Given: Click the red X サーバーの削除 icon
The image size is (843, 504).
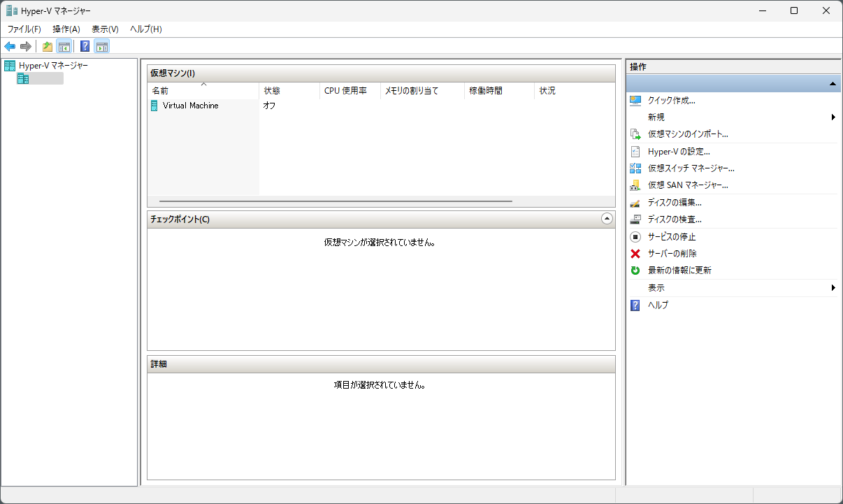Looking at the screenshot, I should click(635, 254).
